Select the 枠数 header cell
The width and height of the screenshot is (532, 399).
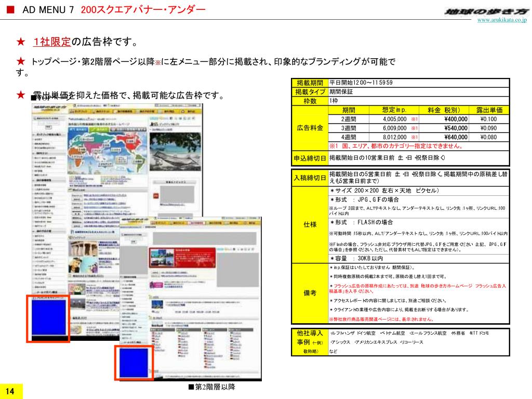tap(310, 101)
